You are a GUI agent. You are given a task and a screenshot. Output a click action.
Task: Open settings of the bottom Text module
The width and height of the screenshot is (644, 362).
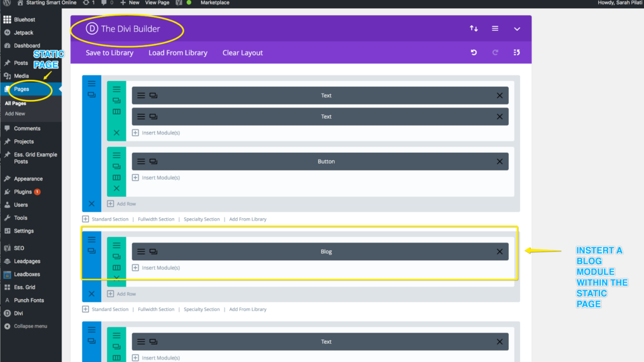pos(141,341)
